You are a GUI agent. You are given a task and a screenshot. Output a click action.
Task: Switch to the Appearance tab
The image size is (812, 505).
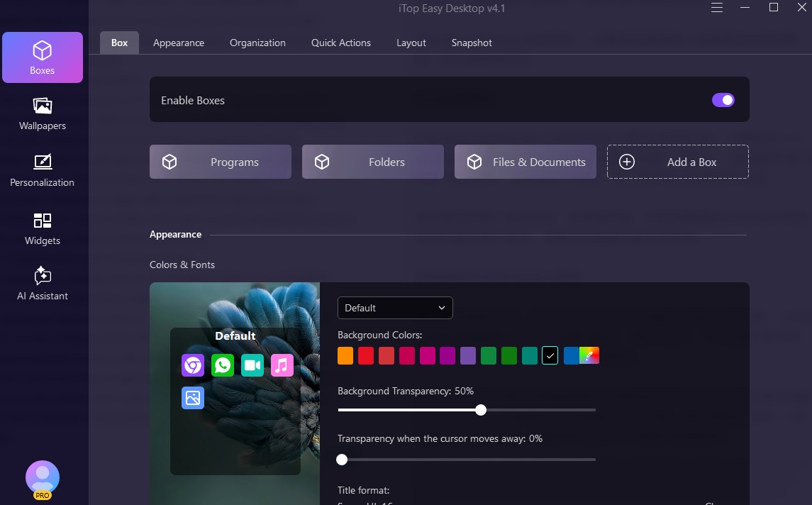[178, 43]
